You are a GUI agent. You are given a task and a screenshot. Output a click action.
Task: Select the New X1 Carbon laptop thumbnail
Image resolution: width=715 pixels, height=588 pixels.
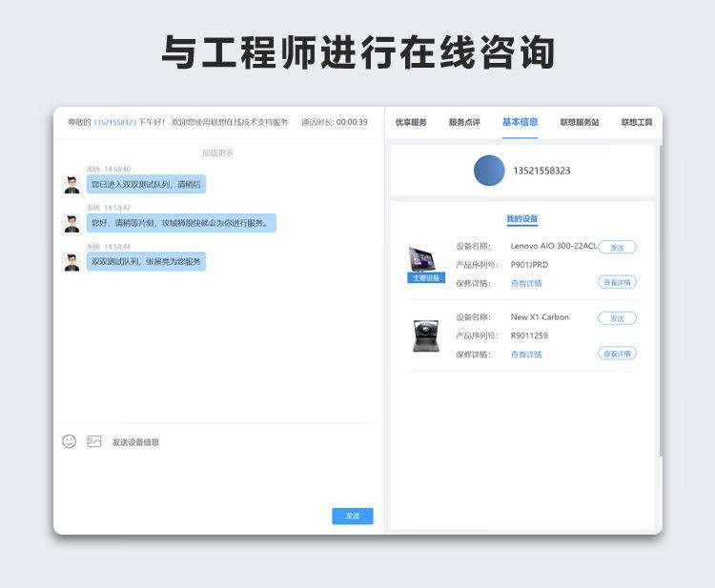tap(426, 336)
